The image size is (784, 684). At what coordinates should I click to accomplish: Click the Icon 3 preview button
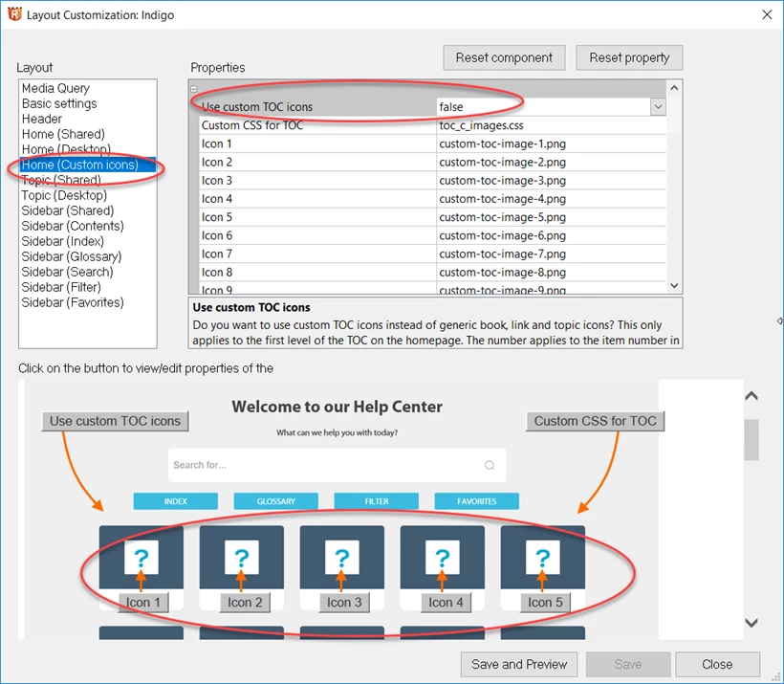coord(344,603)
